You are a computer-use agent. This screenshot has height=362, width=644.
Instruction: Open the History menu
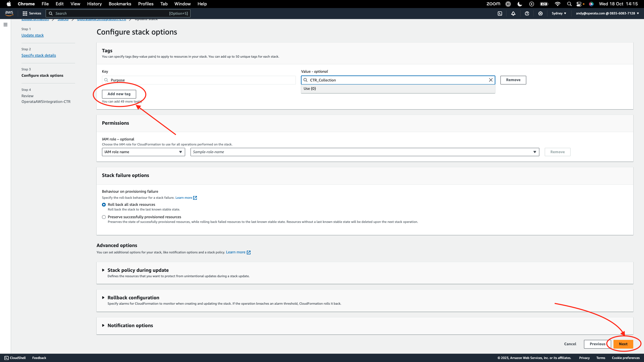tap(94, 4)
